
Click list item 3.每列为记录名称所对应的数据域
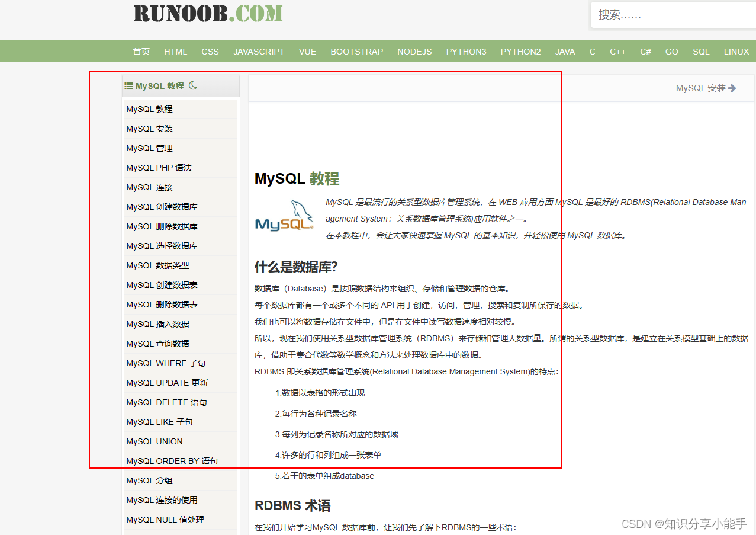pos(336,434)
